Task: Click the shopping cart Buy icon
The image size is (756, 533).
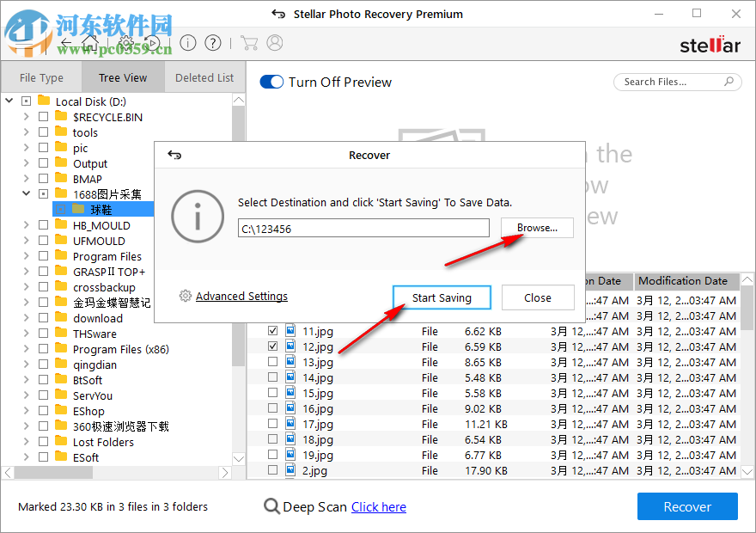Action: coord(250,42)
